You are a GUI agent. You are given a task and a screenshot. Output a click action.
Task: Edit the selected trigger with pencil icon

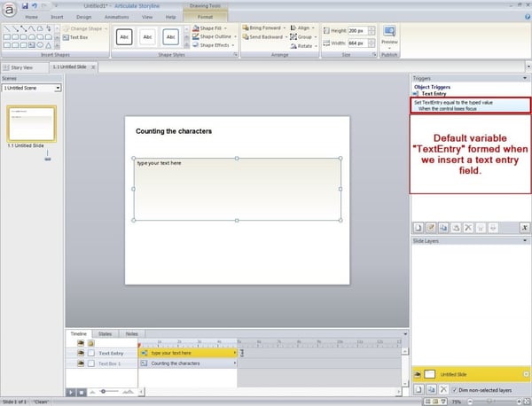pyautogui.click(x=431, y=228)
